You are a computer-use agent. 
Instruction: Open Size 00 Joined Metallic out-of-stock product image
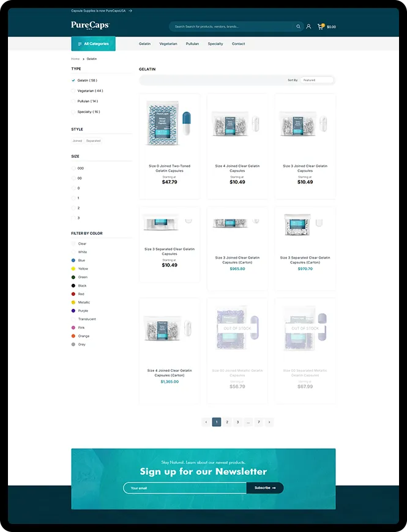[237, 328]
